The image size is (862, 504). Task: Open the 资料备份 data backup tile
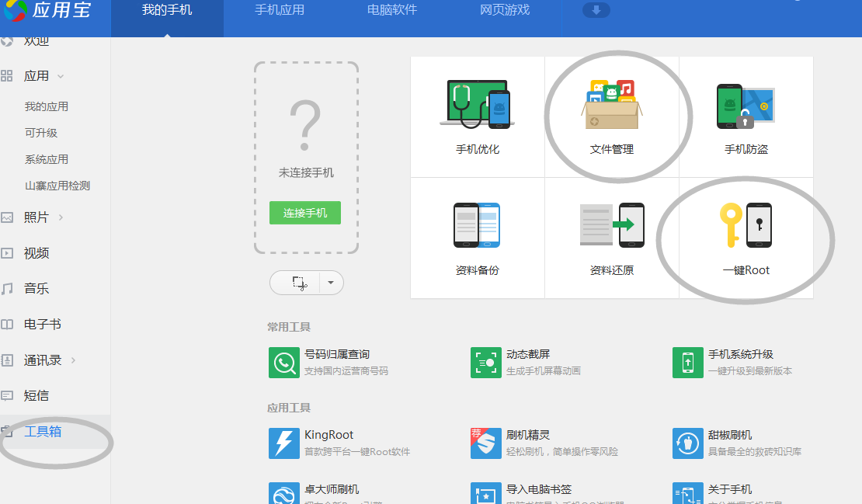coord(477,238)
